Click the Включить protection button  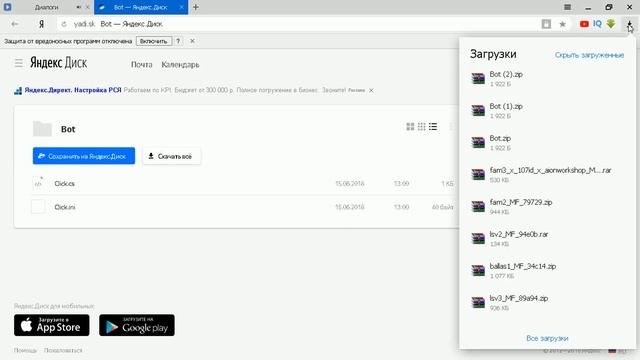pyautogui.click(x=153, y=41)
